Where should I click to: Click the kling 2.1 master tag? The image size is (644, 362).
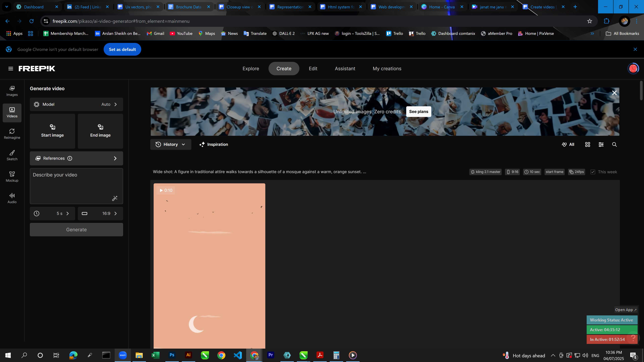pyautogui.click(x=485, y=172)
